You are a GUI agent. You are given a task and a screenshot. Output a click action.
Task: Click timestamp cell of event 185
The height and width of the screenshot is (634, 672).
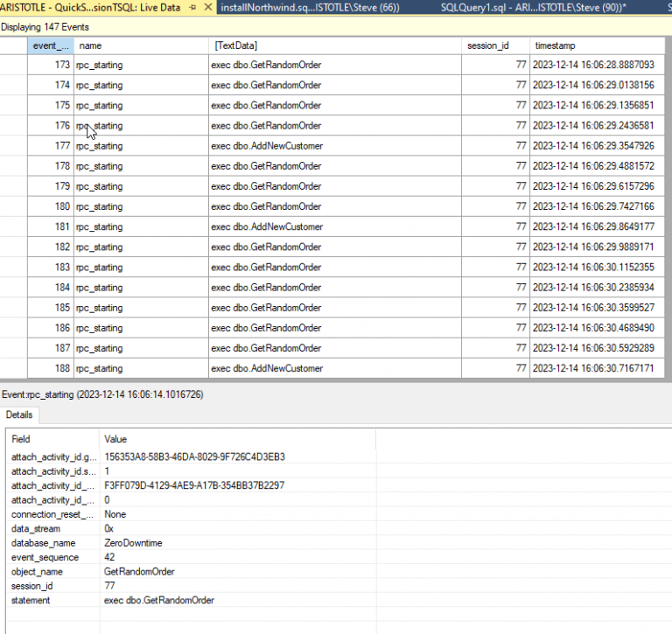pyautogui.click(x=597, y=308)
